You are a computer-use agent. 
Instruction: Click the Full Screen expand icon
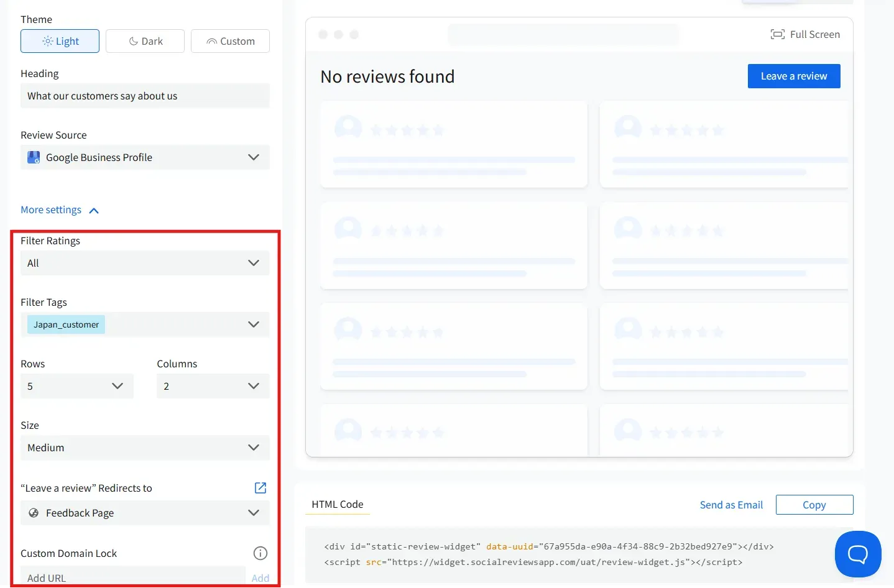pos(777,34)
